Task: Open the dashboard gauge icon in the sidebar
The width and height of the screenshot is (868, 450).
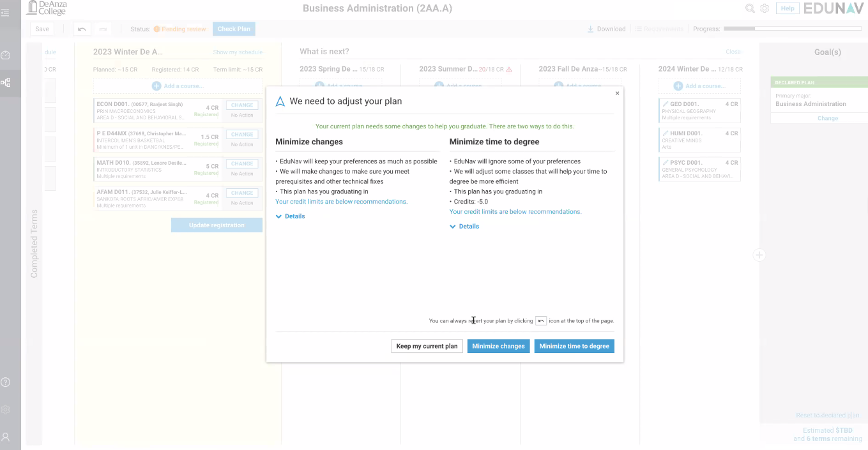Action: [6, 56]
